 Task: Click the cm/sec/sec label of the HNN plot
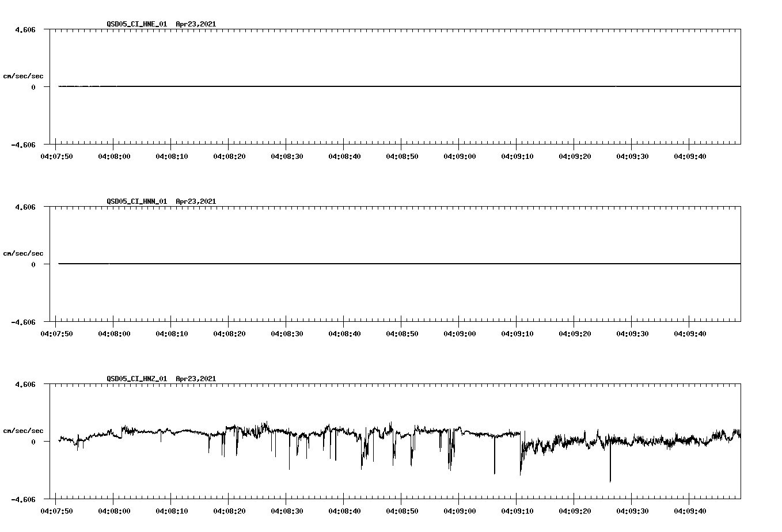pos(24,253)
